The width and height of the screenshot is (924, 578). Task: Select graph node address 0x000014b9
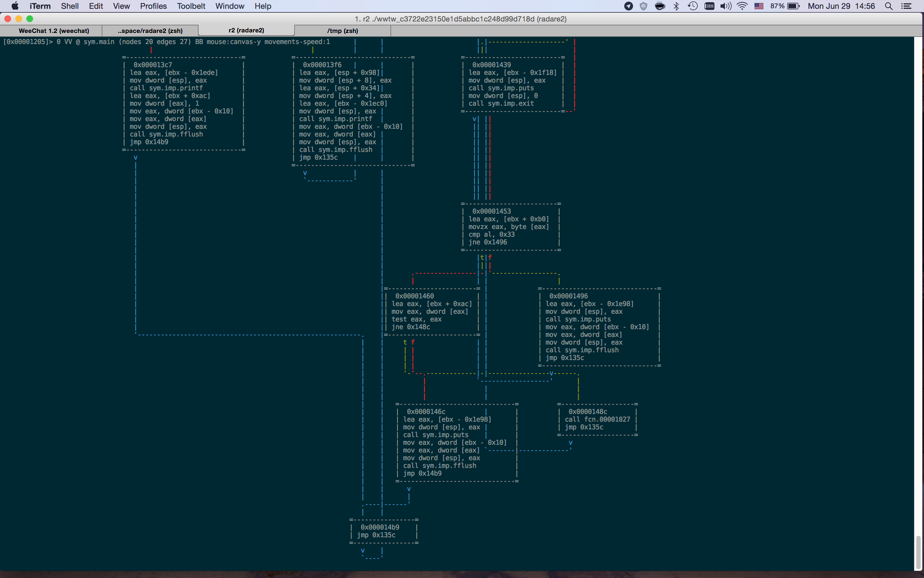380,527
